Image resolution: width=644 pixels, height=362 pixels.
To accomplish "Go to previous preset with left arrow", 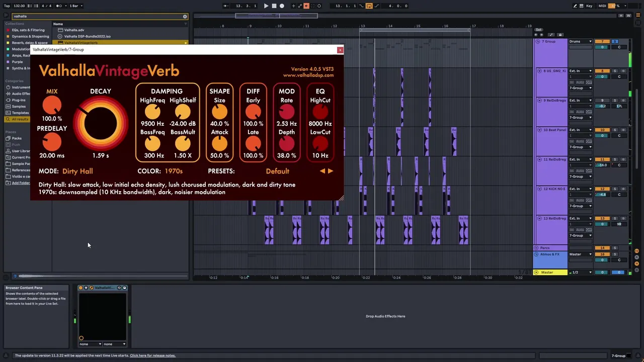I will (x=323, y=171).
